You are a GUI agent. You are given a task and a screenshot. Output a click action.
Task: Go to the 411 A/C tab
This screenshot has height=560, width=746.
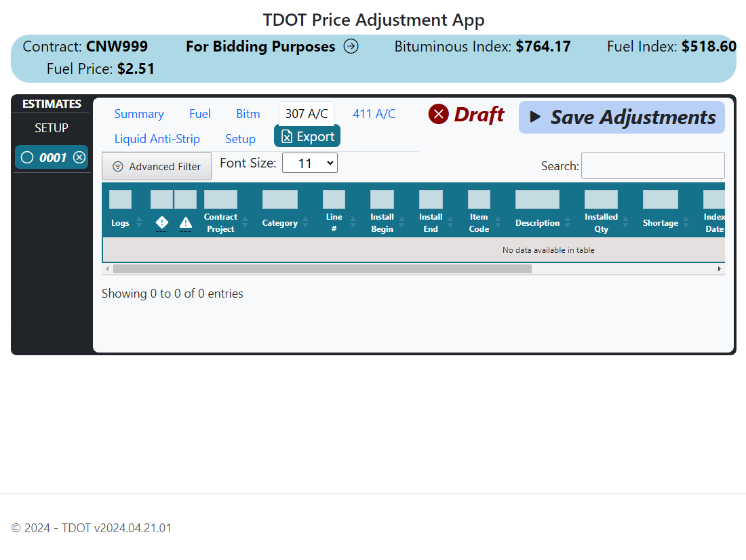tap(374, 114)
